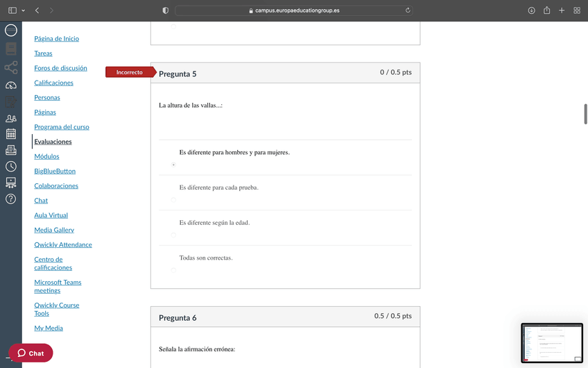Viewport: 588px width, 368px height.
Task: Click the Safari address bar
Action: pyautogui.click(x=293, y=10)
